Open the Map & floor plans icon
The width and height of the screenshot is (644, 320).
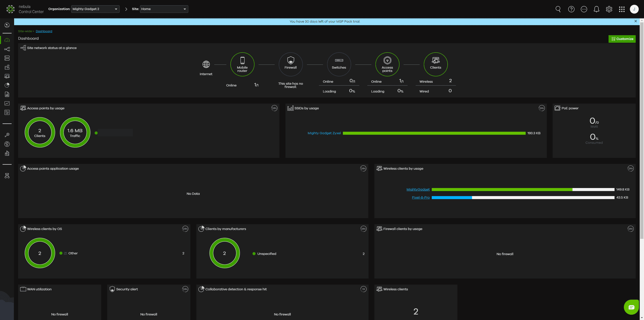point(7,67)
